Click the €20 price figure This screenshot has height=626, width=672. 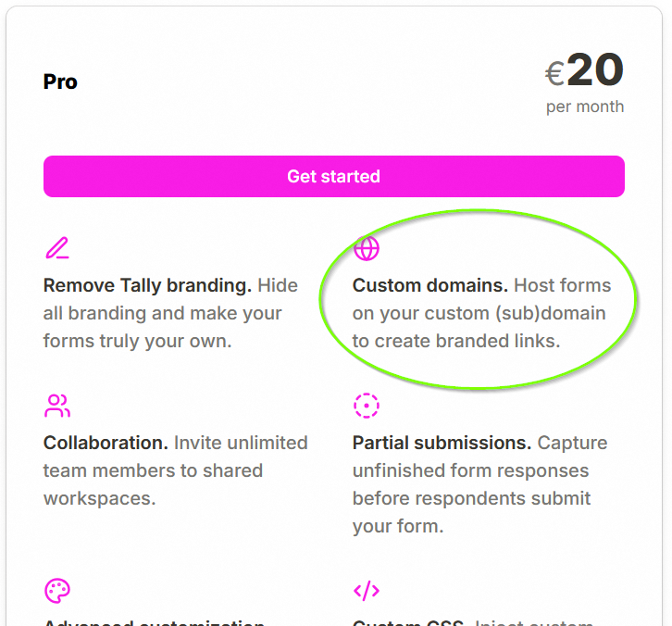585,70
